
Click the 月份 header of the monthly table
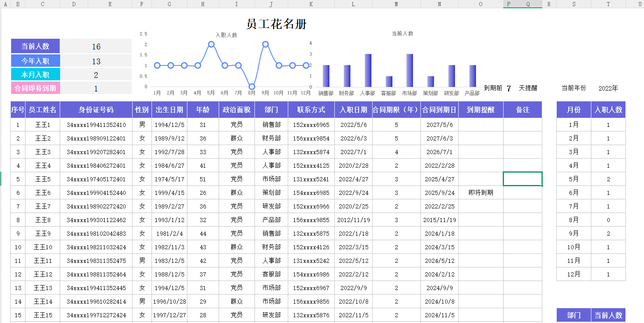point(573,109)
